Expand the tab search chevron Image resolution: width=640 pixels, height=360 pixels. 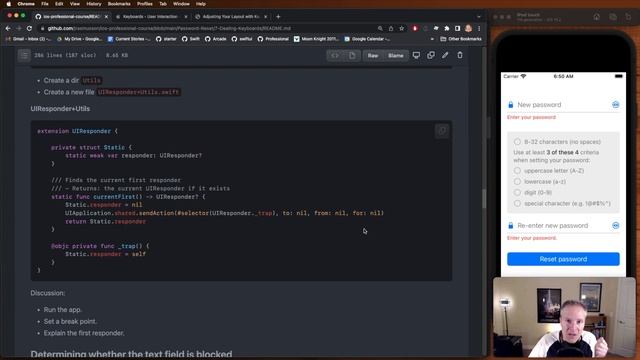[x=479, y=17]
